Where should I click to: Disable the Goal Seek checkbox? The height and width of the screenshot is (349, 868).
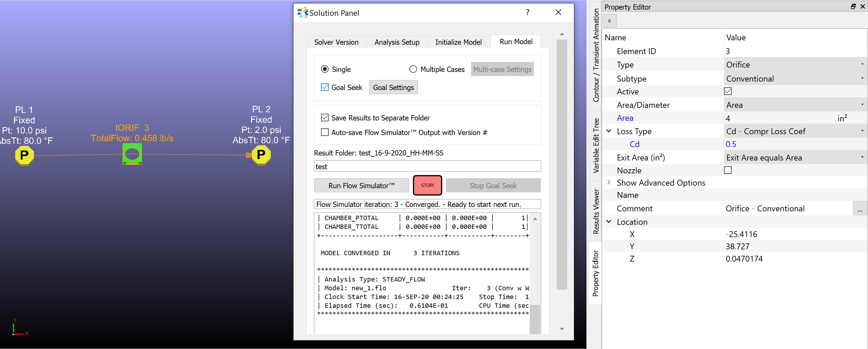click(325, 87)
